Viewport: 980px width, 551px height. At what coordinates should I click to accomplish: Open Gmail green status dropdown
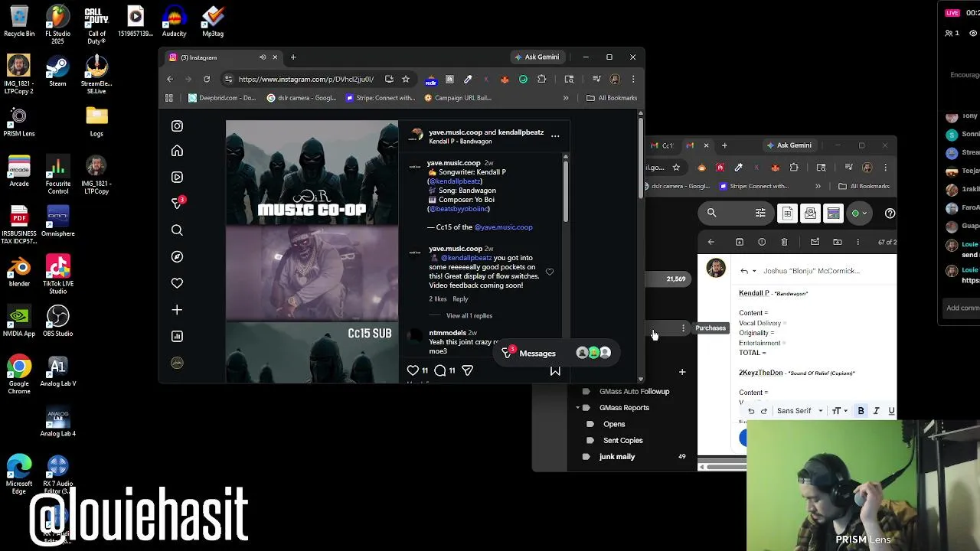tap(859, 214)
